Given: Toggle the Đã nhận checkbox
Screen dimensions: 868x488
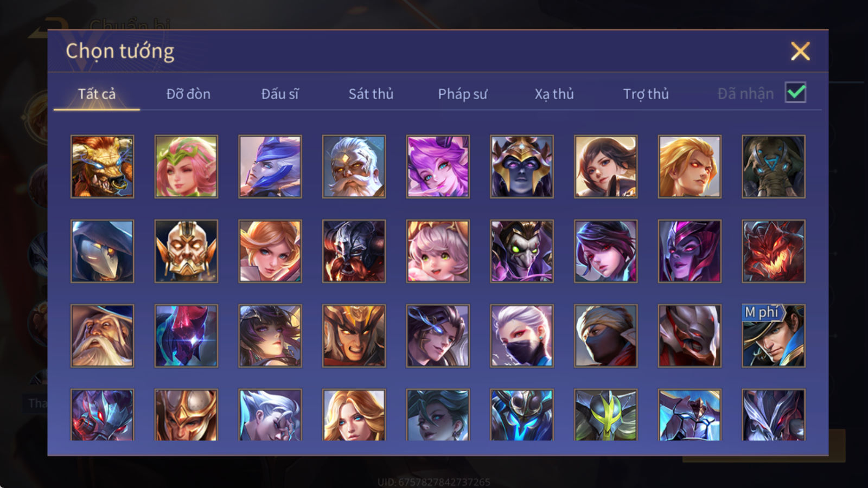Looking at the screenshot, I should [795, 93].
